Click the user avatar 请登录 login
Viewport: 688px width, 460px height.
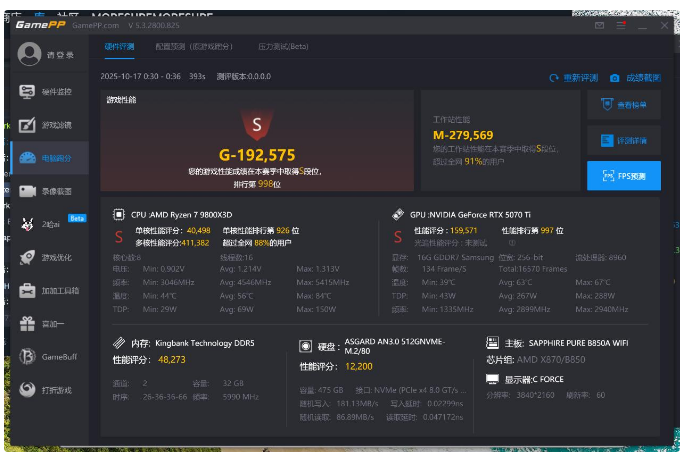click(x=46, y=54)
